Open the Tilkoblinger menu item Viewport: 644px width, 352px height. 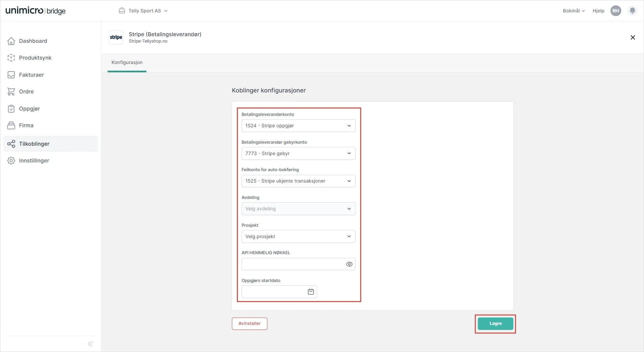click(34, 144)
